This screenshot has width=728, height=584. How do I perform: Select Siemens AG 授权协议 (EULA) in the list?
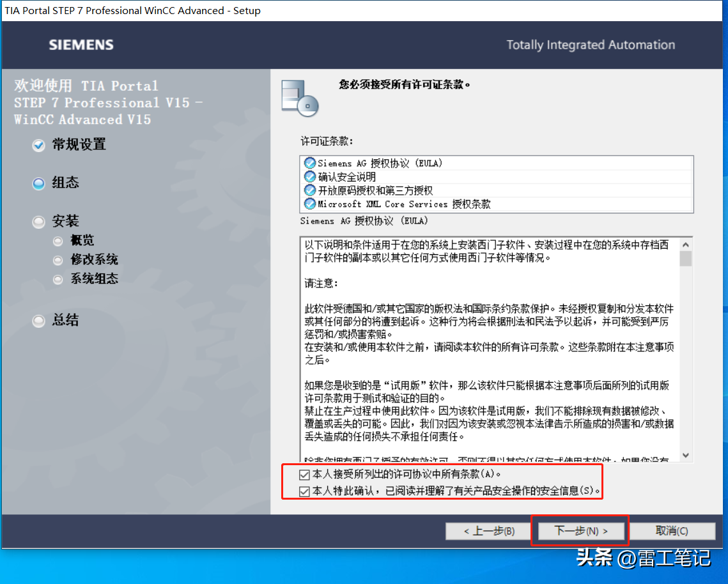click(380, 163)
